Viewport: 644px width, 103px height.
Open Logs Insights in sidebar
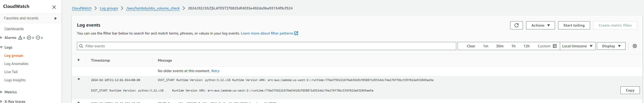(15, 80)
